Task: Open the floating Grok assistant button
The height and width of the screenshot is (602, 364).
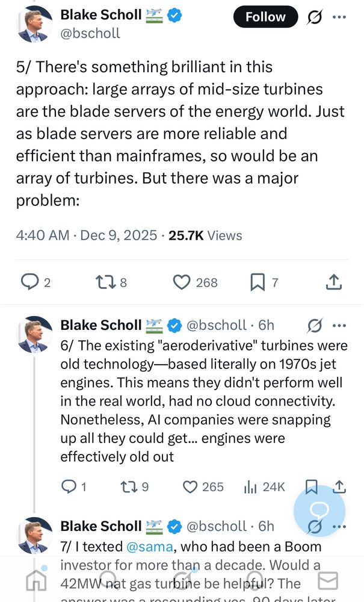Action: (x=319, y=510)
